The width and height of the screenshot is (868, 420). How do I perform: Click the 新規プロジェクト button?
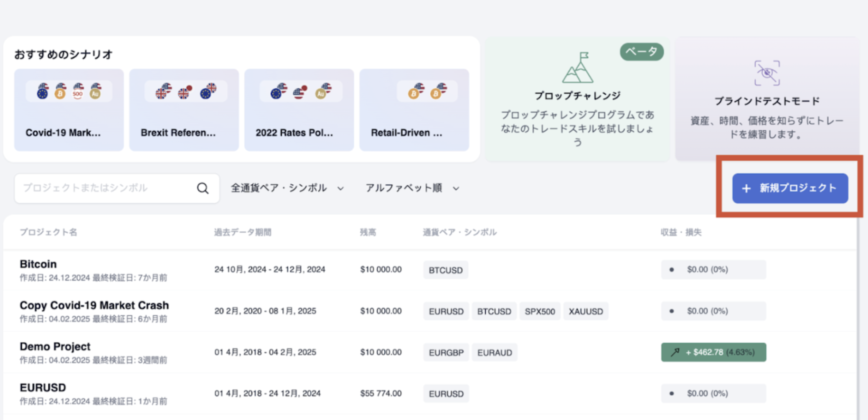tap(790, 188)
